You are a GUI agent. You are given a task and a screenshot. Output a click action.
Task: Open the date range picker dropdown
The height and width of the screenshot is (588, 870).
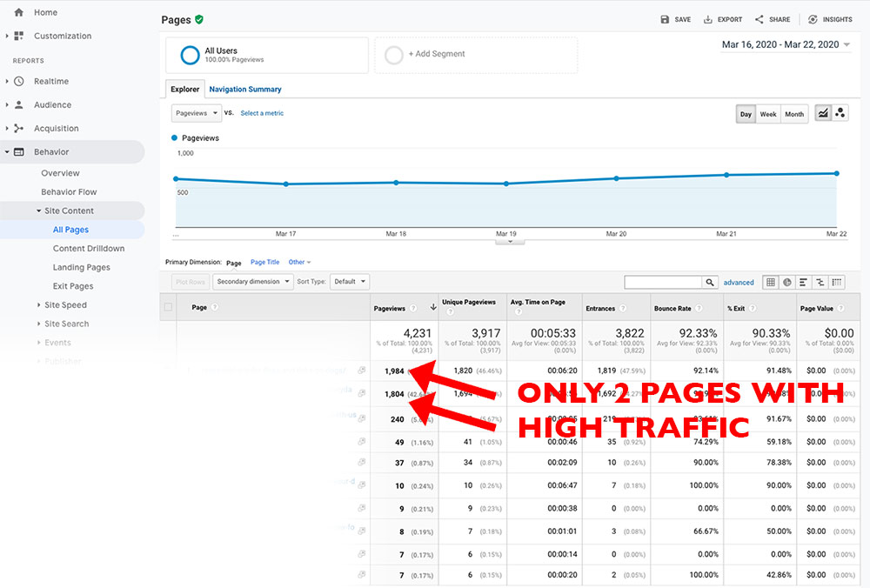(786, 44)
